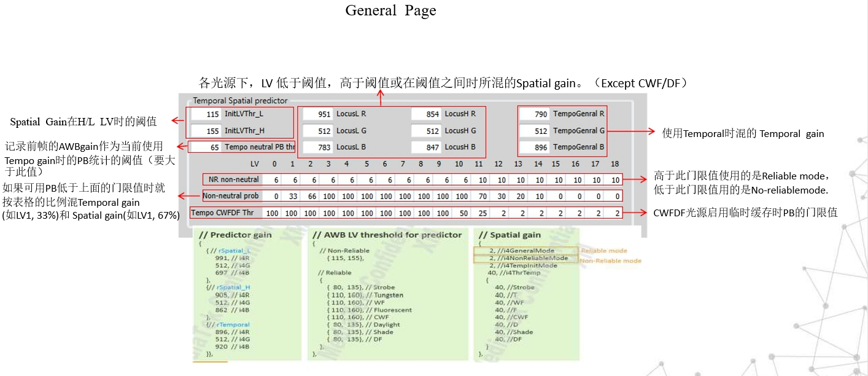
Task: Click the TempoGenral G value field
Action: click(535, 130)
